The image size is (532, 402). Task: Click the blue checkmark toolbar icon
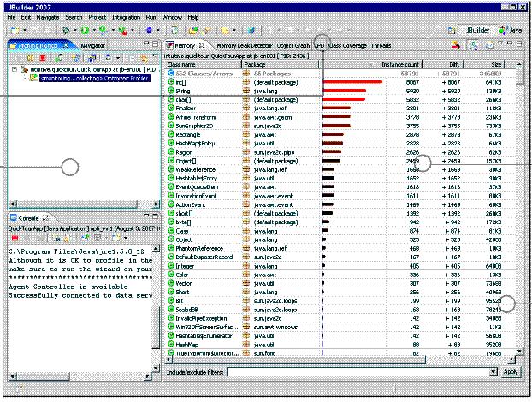click(251, 31)
